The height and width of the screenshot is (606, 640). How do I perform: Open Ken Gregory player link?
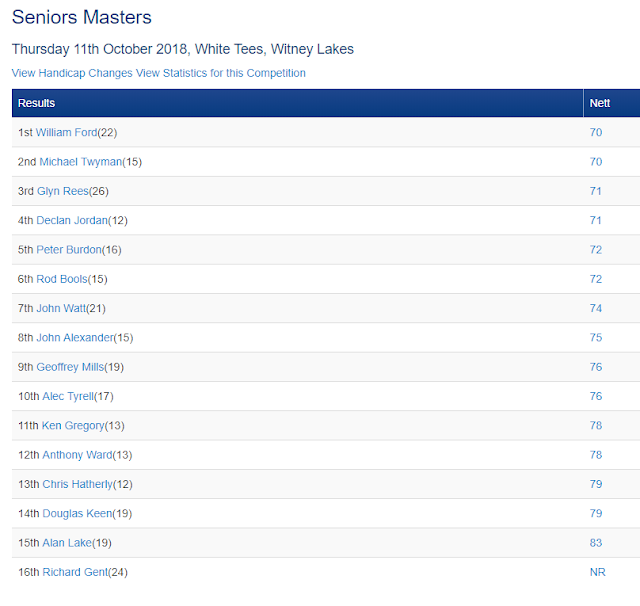click(x=73, y=426)
